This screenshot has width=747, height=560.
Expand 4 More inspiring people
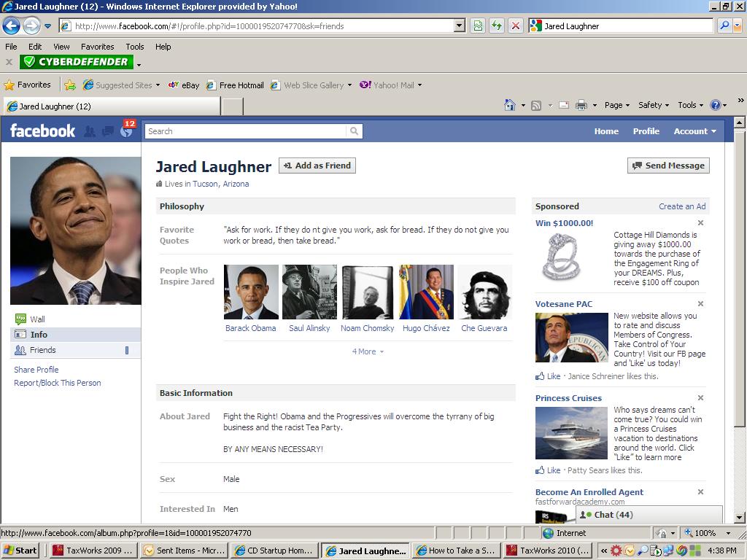pos(368,351)
